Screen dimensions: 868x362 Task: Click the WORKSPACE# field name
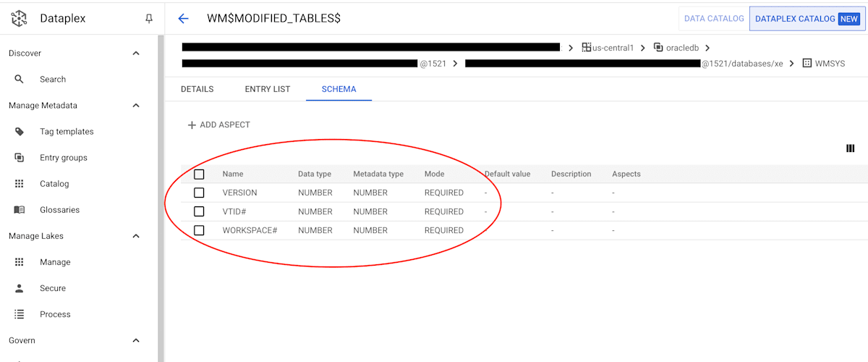pyautogui.click(x=250, y=230)
